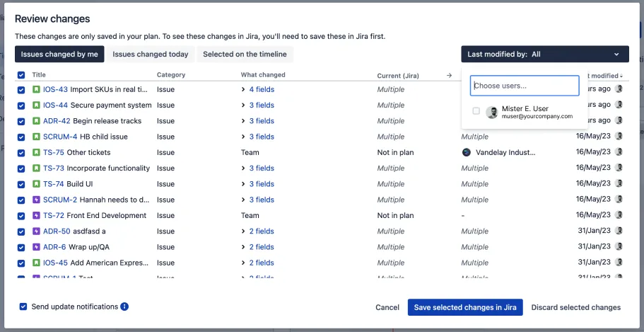Uncheck the ADR-50 row checkbox
Viewport: 644px width, 332px height.
pyautogui.click(x=21, y=232)
